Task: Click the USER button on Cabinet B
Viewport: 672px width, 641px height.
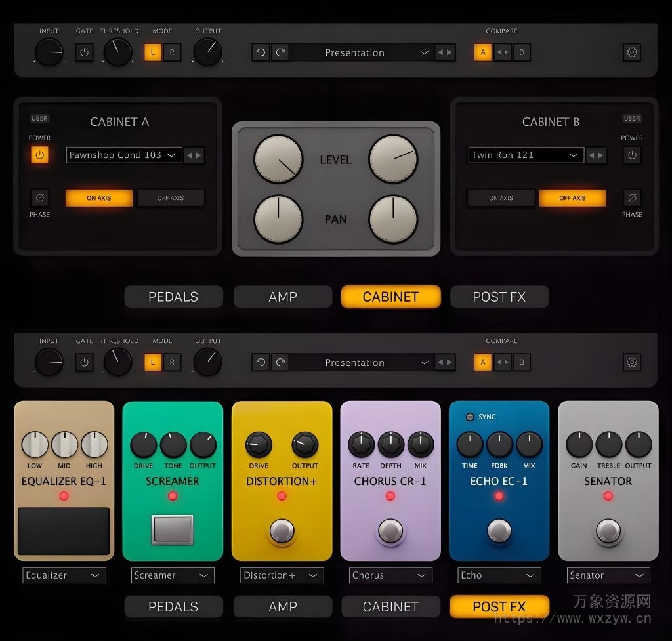Action: coord(631,118)
